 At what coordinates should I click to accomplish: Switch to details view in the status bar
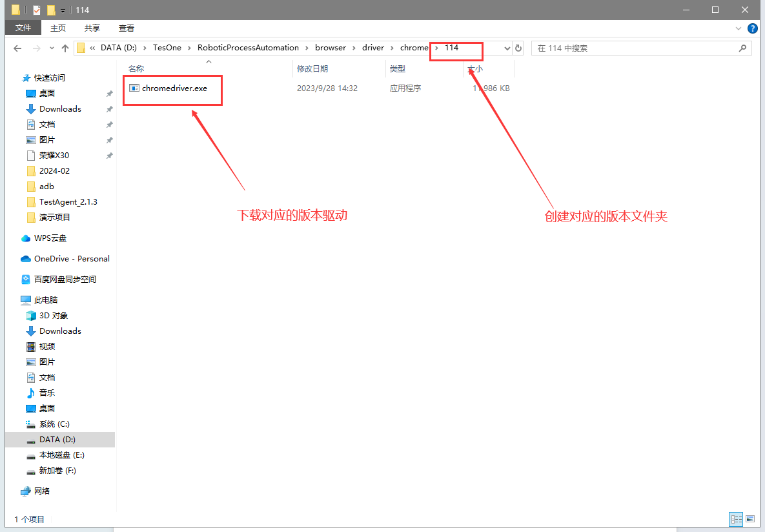tap(736, 519)
